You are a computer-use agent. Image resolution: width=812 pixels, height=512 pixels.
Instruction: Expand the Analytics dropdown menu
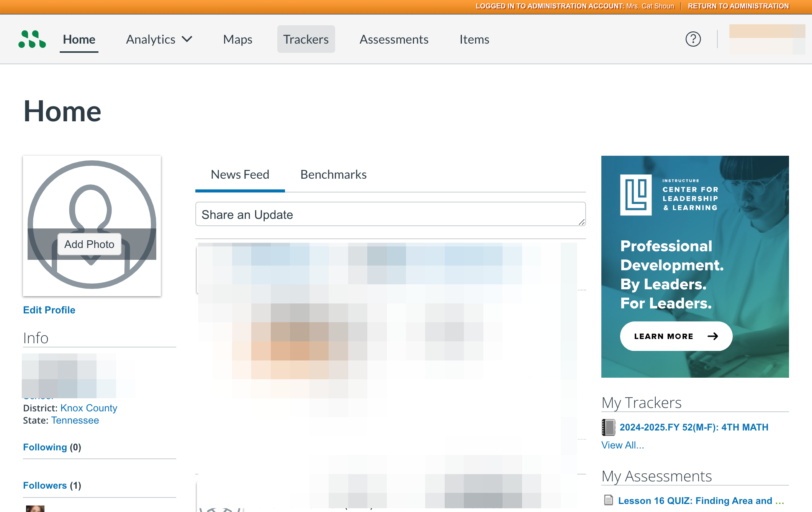click(159, 39)
